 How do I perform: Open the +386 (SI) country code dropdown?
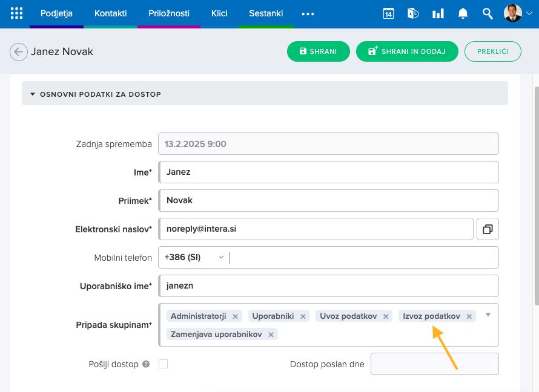pos(194,257)
